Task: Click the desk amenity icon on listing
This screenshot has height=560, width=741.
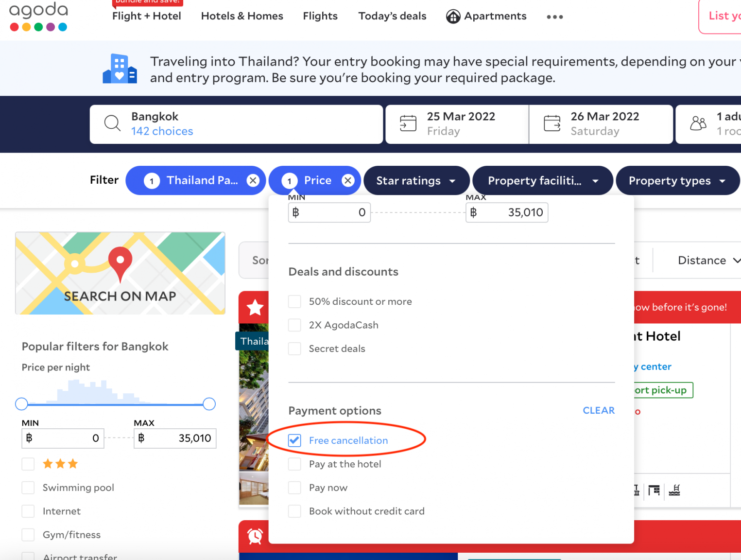Action: click(654, 490)
